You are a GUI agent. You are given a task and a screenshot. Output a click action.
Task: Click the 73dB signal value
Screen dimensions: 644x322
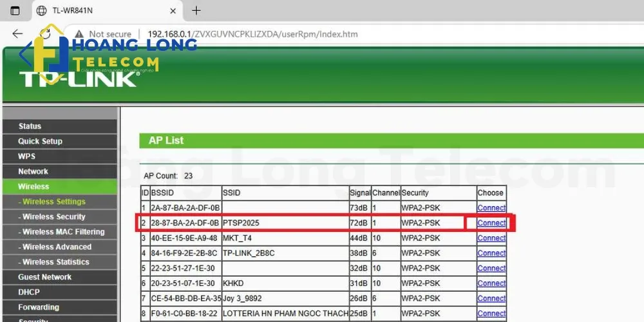point(359,208)
